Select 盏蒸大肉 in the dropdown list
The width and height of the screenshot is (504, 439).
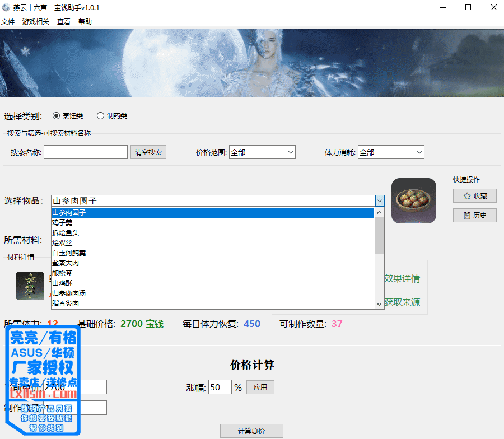click(213, 263)
